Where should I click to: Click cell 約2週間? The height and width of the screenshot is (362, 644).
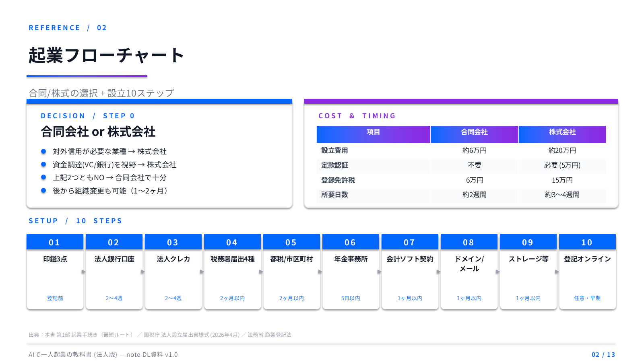point(475,195)
